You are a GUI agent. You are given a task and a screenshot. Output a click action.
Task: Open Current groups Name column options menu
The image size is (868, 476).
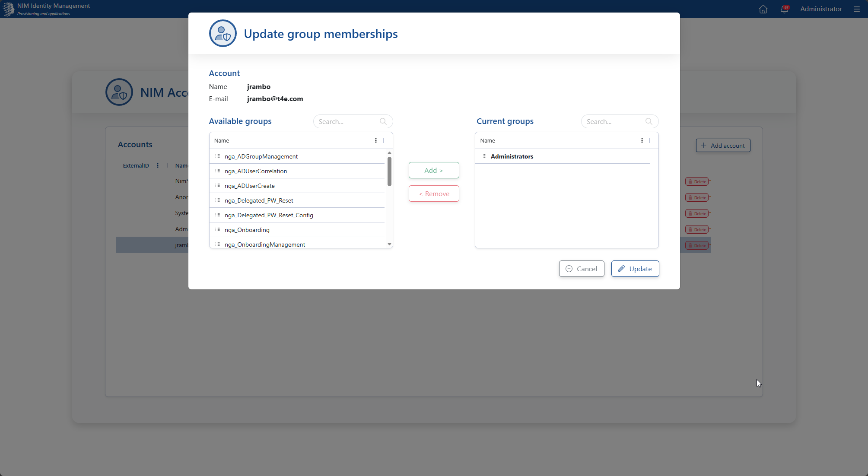point(642,140)
